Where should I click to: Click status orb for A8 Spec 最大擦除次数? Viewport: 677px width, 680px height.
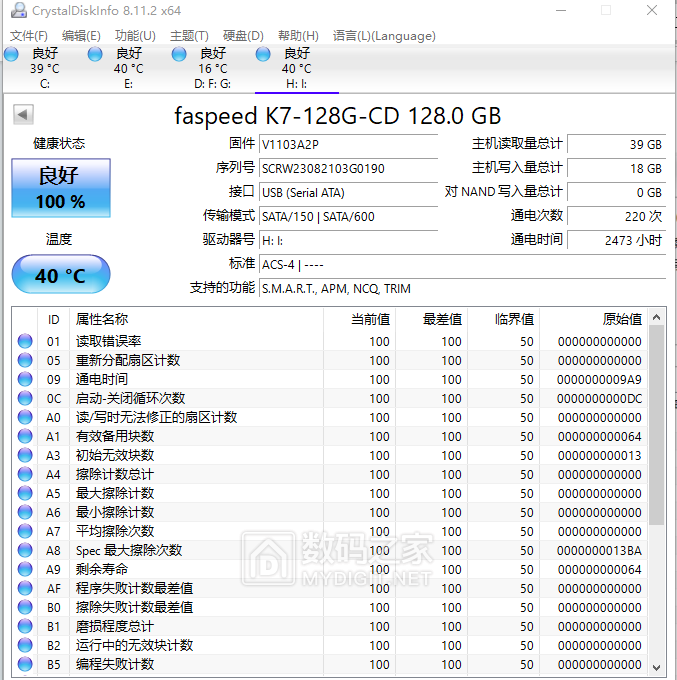pyautogui.click(x=25, y=550)
